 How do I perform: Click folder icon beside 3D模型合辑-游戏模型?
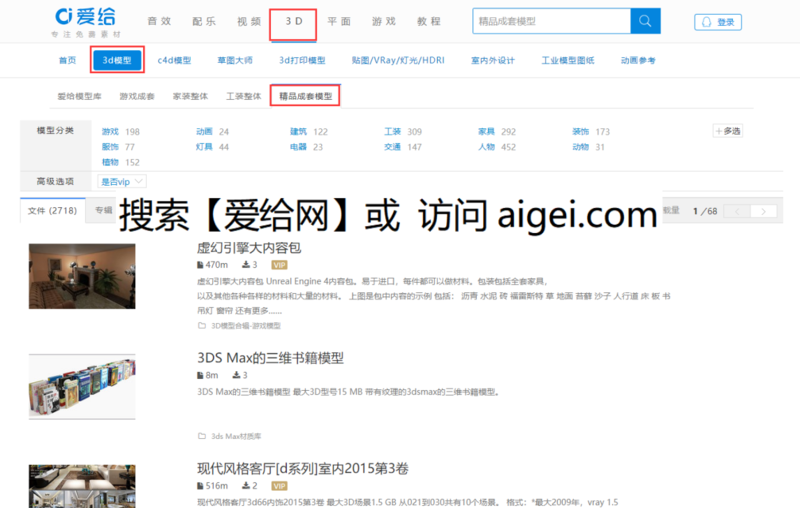[x=202, y=325]
